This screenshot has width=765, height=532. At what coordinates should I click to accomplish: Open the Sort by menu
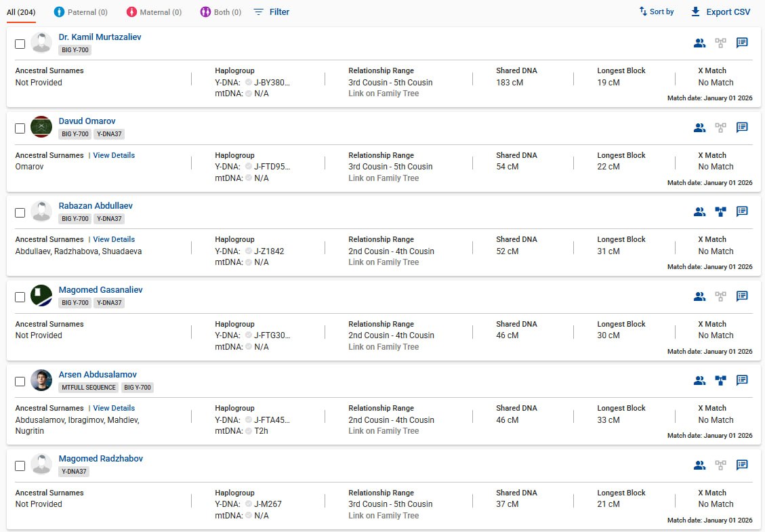click(x=656, y=12)
